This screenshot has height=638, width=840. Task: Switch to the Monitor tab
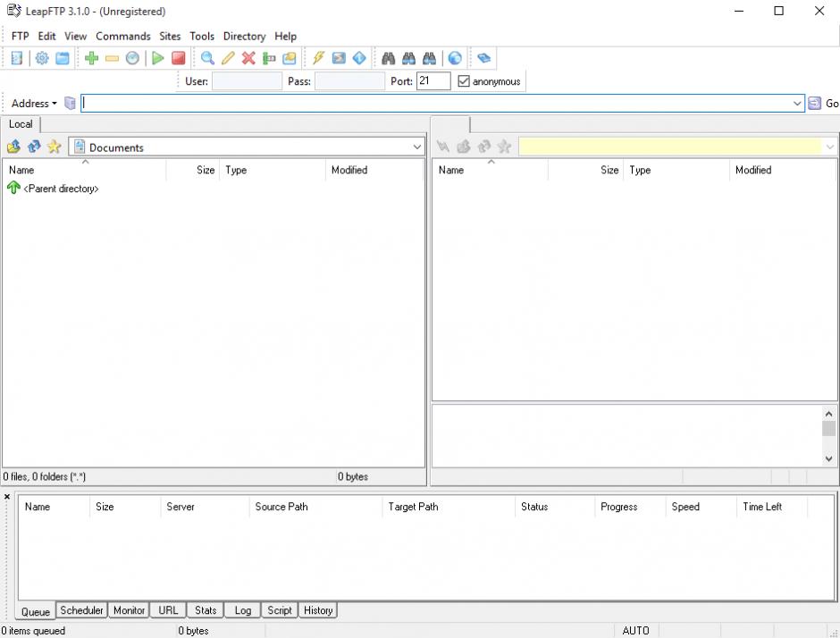tap(129, 610)
